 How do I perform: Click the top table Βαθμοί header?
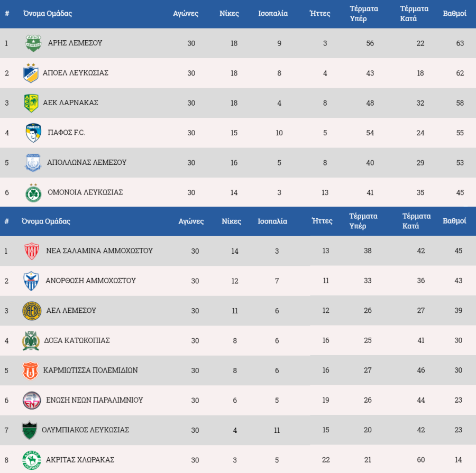[454, 13]
